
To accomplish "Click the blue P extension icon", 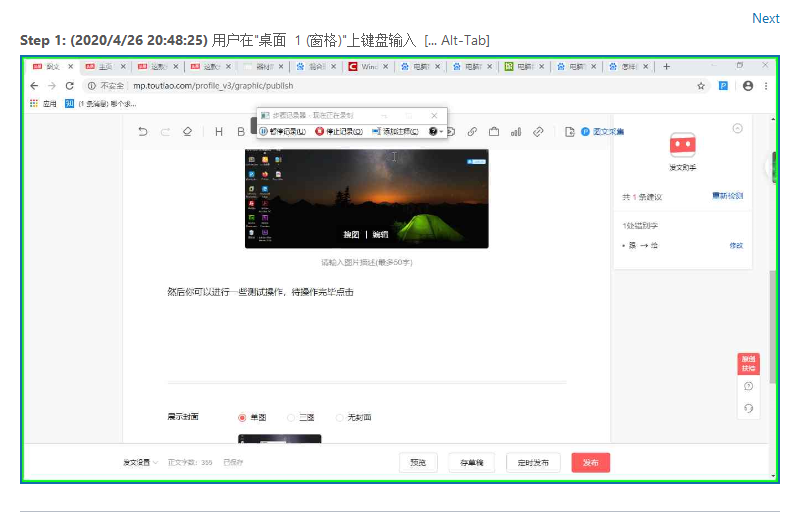I will point(723,86).
